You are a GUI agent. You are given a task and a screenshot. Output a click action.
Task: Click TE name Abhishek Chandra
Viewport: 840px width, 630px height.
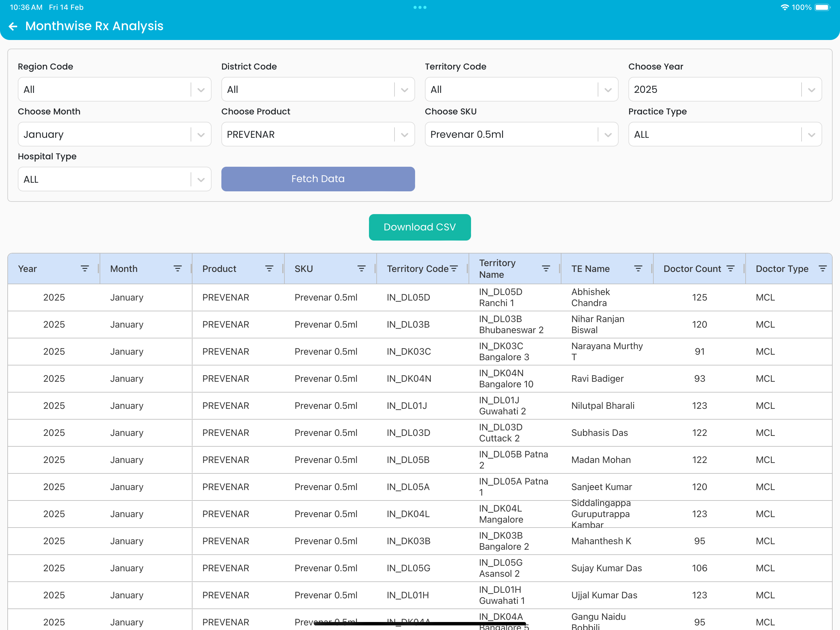click(591, 297)
